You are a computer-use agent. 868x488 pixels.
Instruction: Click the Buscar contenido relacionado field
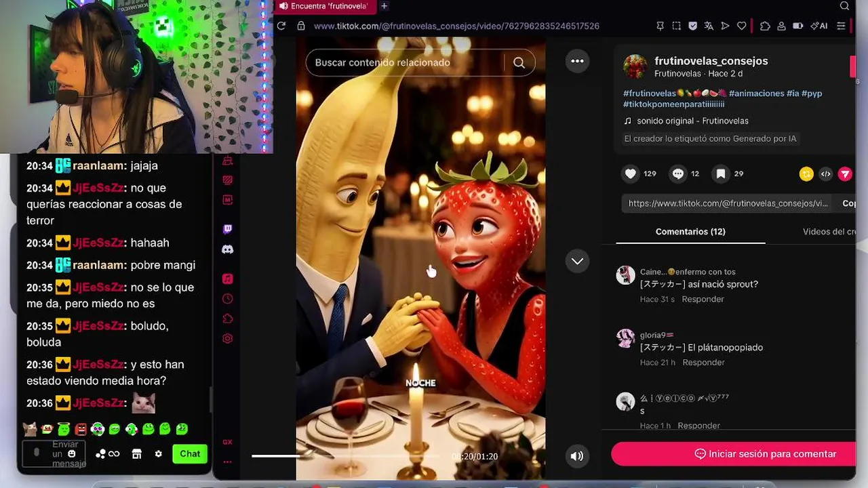406,62
